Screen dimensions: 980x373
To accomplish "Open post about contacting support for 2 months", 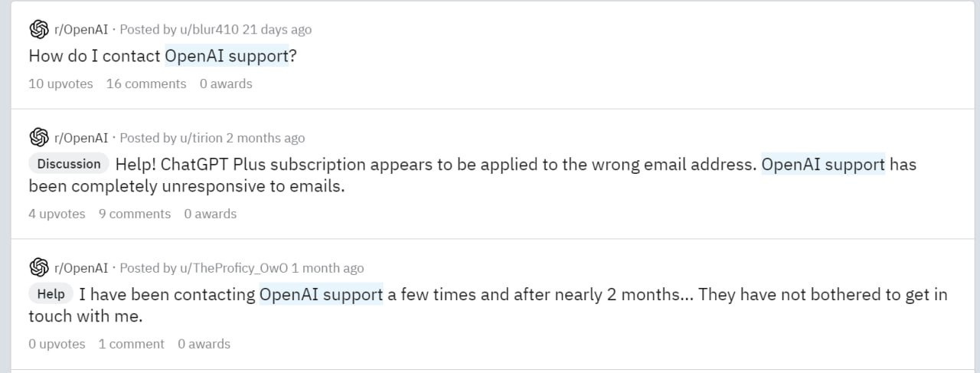I will click(x=488, y=305).
